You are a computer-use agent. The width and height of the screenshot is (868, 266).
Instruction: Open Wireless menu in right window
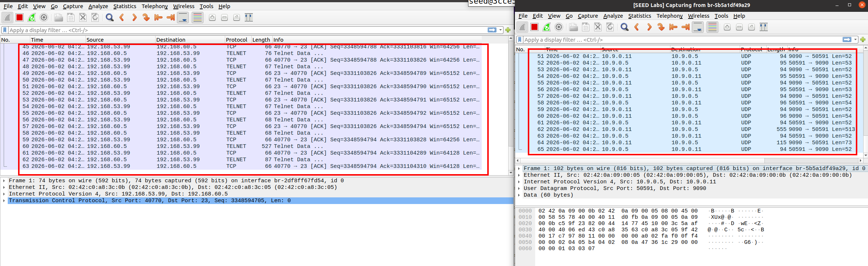[698, 16]
